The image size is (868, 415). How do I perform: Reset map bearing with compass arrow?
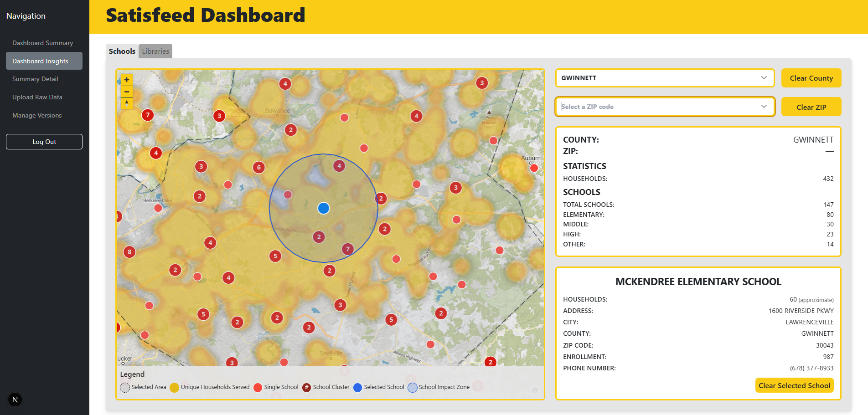tap(127, 103)
